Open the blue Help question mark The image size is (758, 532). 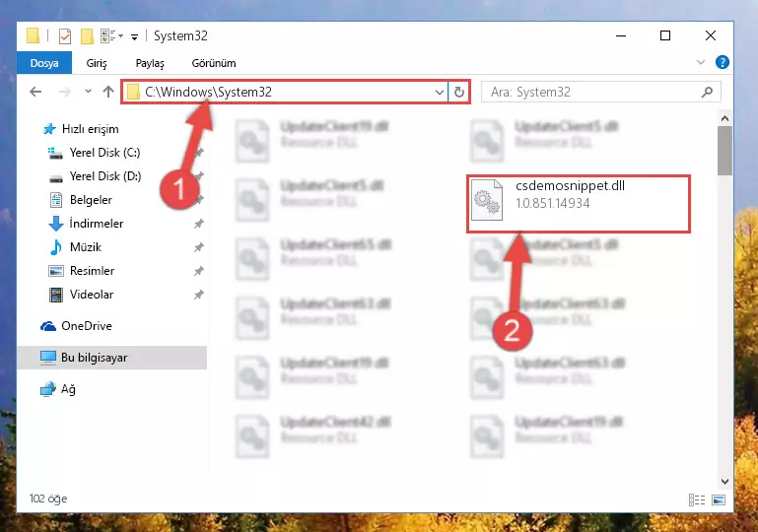722,62
